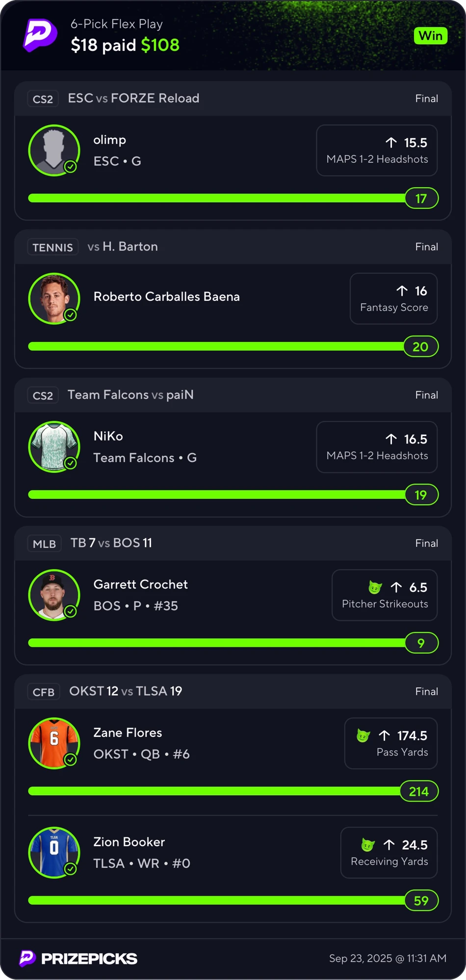This screenshot has width=466, height=980.
Task: Click the green Win badge
Action: pyautogui.click(x=431, y=36)
